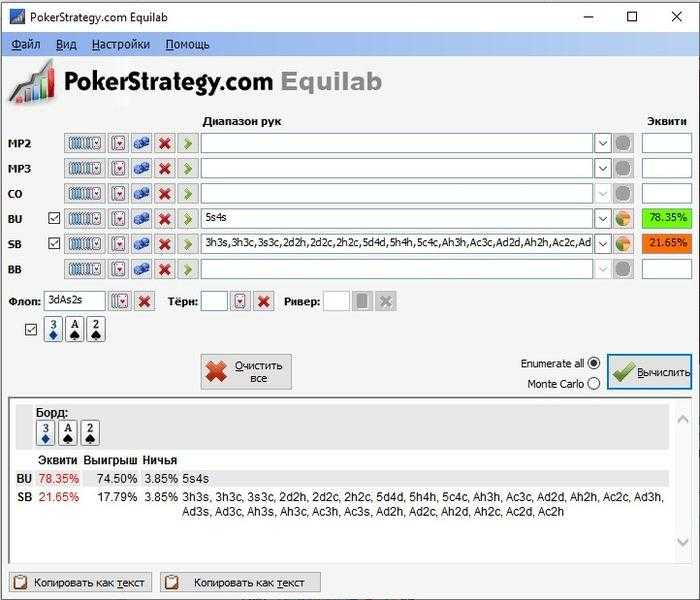The height and width of the screenshot is (600, 700).
Task: Clear BU hand range with red X
Action: (x=165, y=219)
